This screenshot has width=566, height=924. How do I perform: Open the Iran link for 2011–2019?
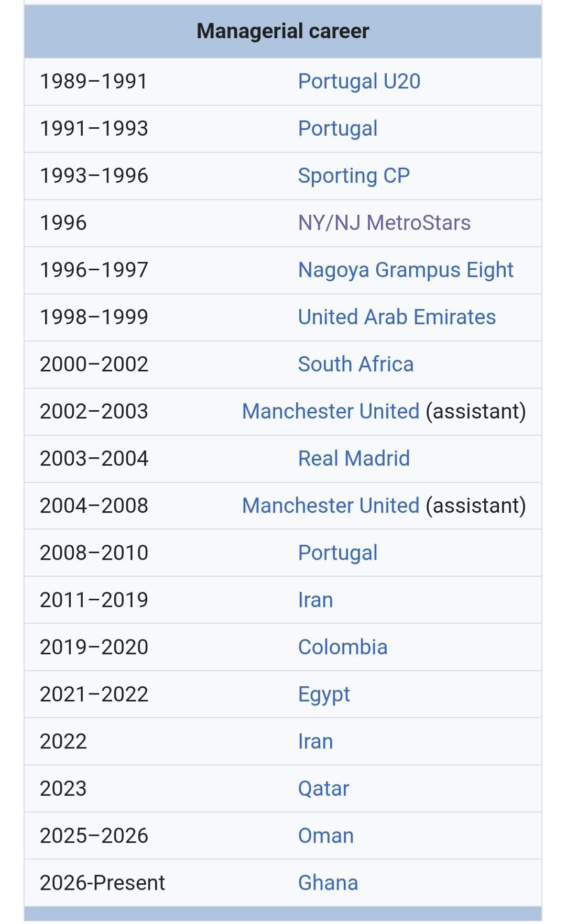(315, 600)
